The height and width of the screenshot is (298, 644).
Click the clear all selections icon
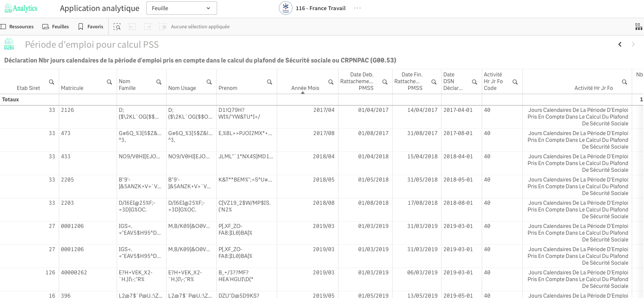[x=163, y=27]
